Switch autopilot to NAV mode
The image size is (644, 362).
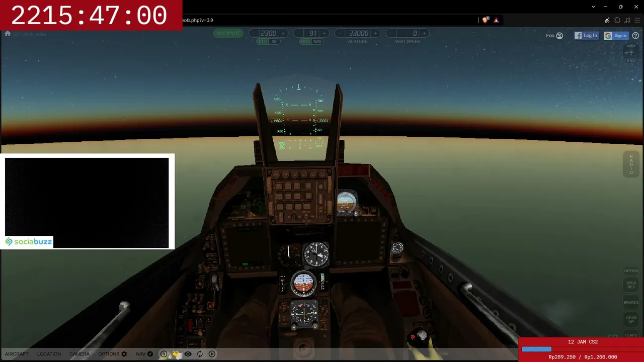(317, 41)
